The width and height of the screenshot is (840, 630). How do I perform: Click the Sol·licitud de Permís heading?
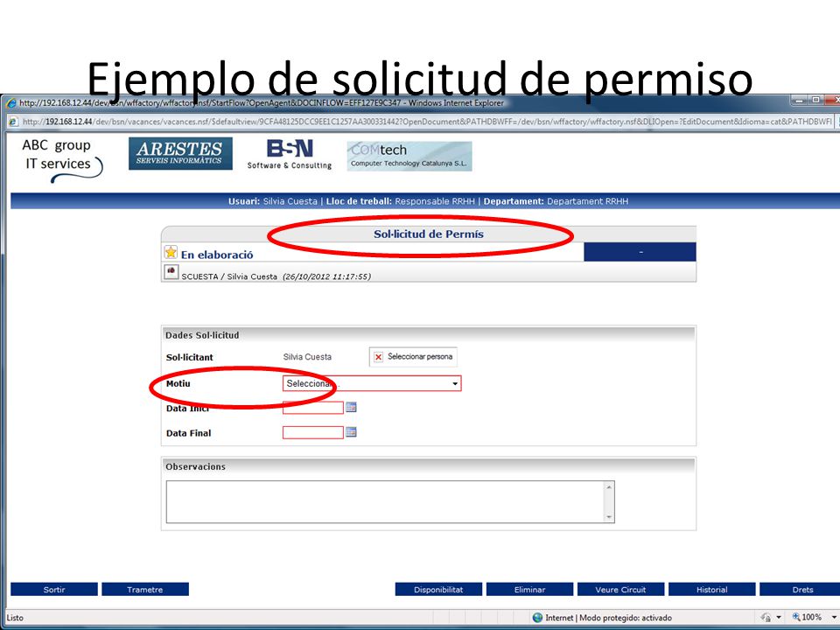pyautogui.click(x=429, y=234)
